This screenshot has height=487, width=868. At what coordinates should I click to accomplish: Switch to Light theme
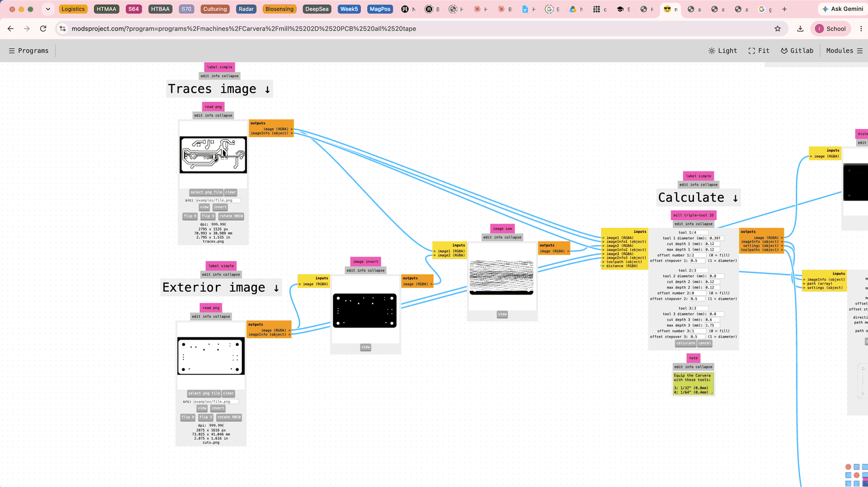pyautogui.click(x=723, y=50)
